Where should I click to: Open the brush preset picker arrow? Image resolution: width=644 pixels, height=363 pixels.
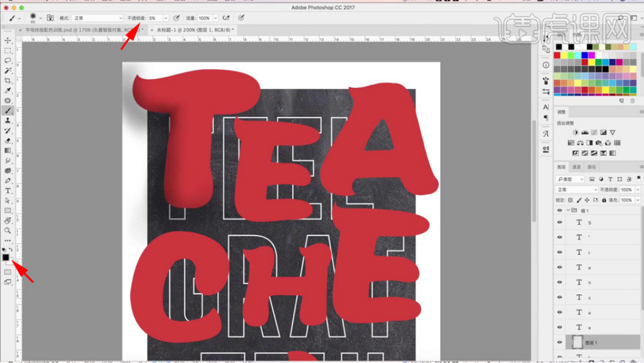click(40, 18)
